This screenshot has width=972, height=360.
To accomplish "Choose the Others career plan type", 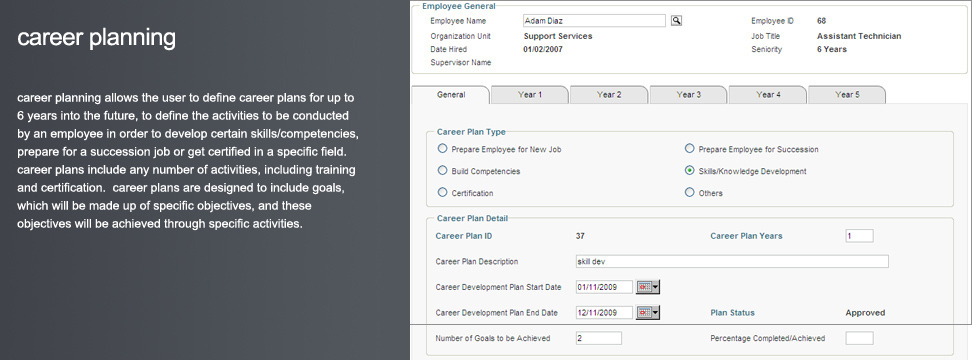I will pyautogui.click(x=689, y=193).
